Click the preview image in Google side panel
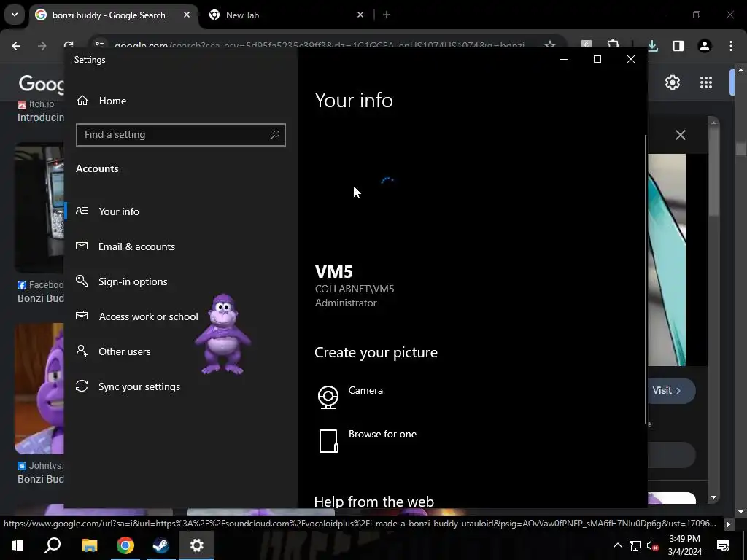Screen dimensions: 747x560 (x=667, y=260)
